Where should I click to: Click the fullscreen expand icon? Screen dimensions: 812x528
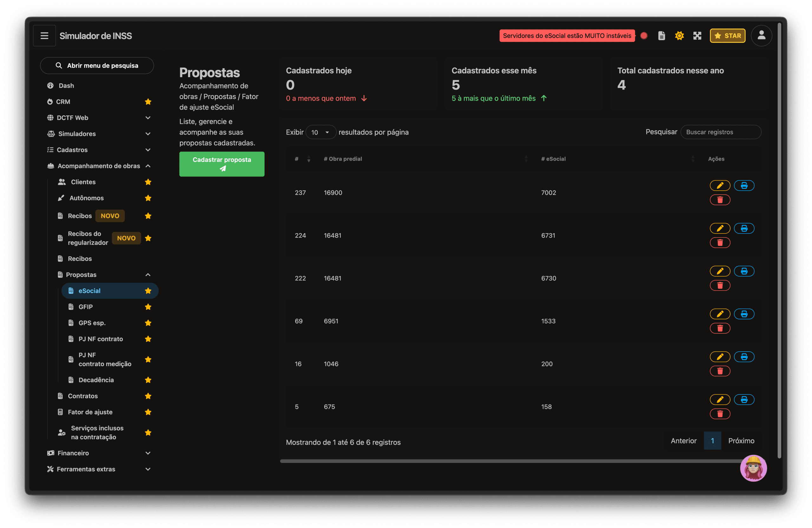[697, 36]
